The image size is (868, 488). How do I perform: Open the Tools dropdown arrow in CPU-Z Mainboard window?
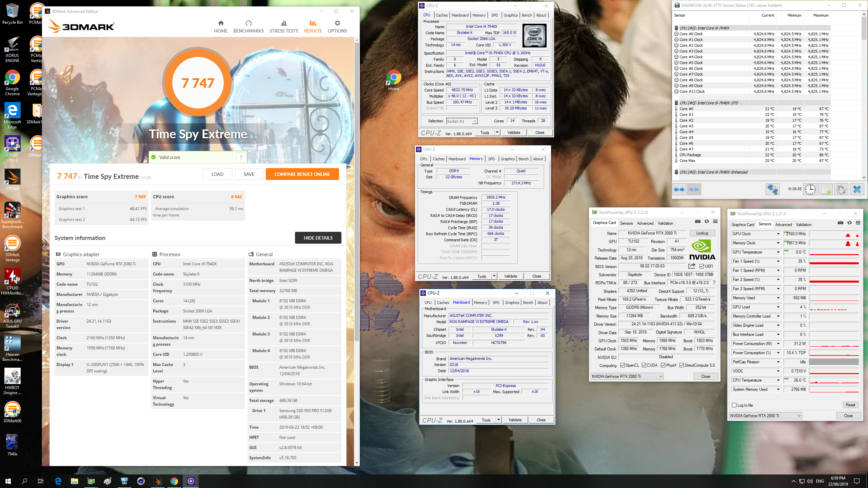pos(498,420)
